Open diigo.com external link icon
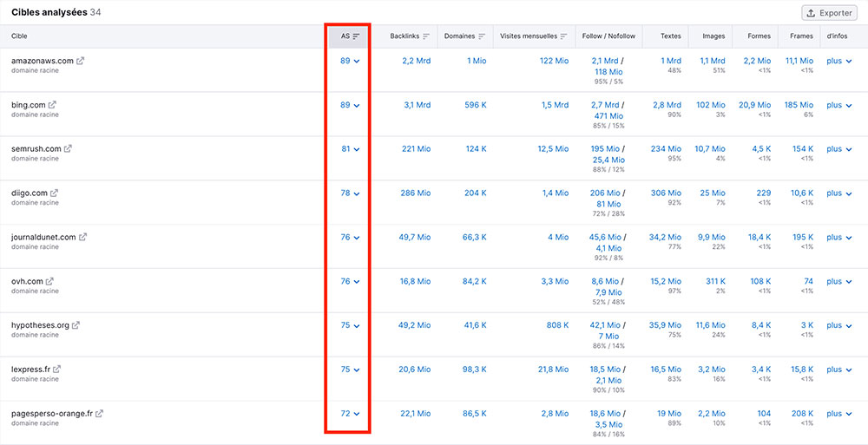The width and height of the screenshot is (868, 445). [x=54, y=193]
